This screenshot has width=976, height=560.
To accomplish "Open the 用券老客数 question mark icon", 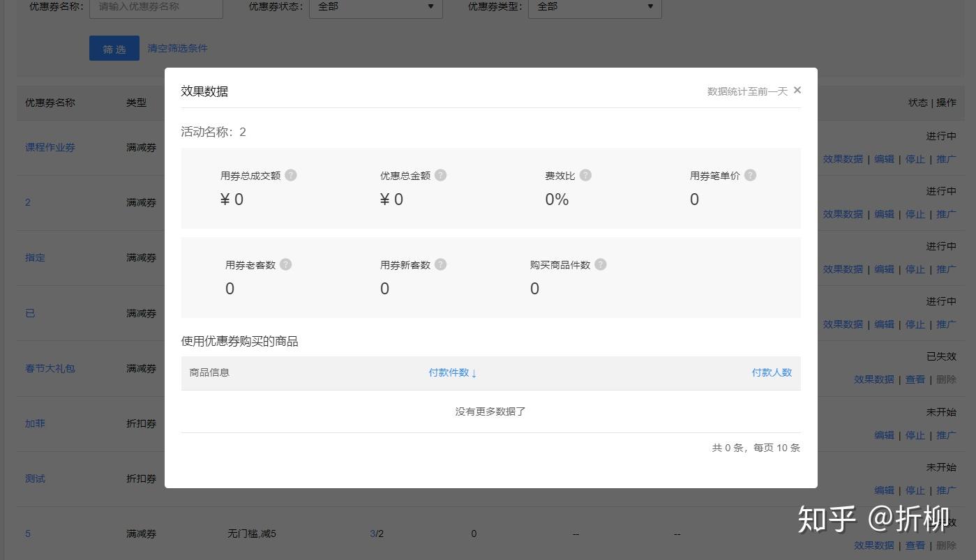I will (285, 264).
